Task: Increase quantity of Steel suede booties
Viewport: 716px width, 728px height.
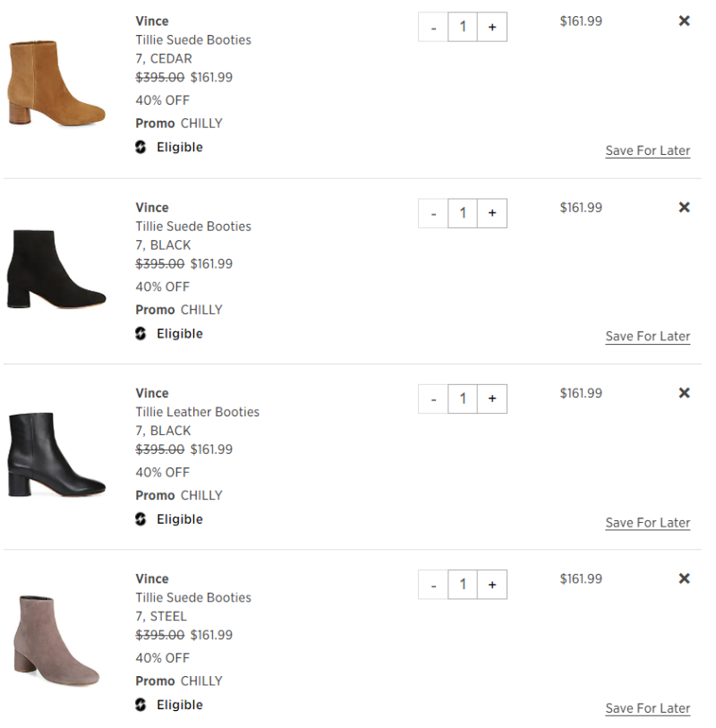Action: coord(492,585)
